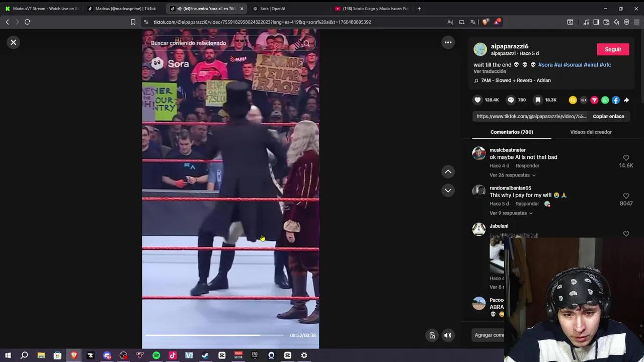Toggle the auto-scroll icon beside volume
644x362 pixels.
432,335
